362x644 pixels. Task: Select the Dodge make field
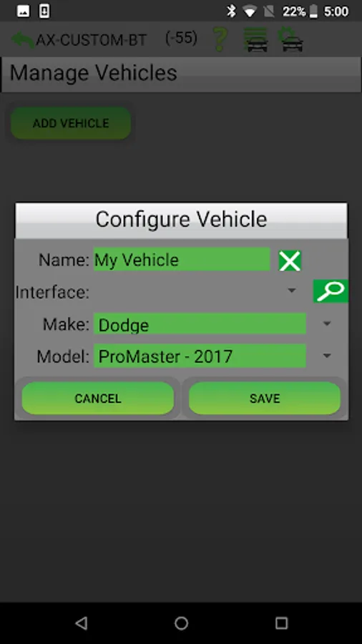coord(200,323)
